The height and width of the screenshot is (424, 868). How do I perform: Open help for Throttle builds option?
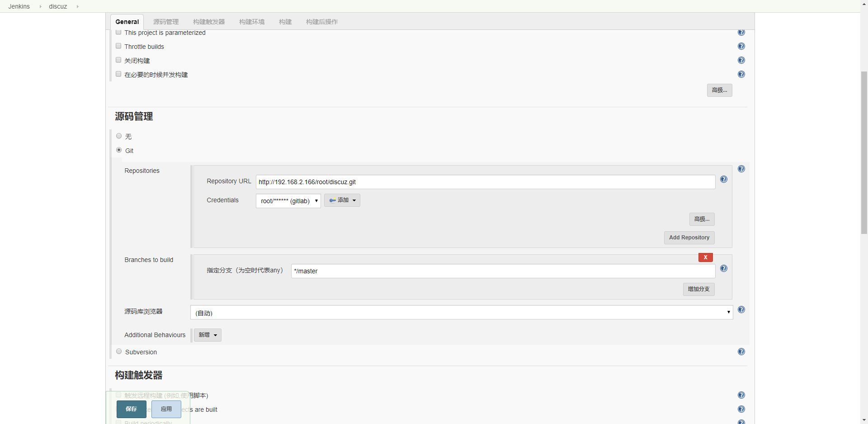click(741, 46)
